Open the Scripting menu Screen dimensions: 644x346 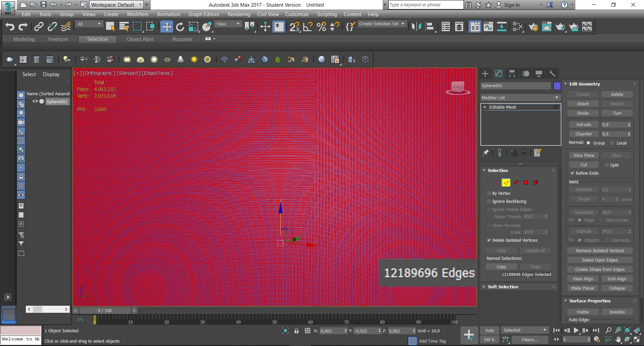pos(327,14)
